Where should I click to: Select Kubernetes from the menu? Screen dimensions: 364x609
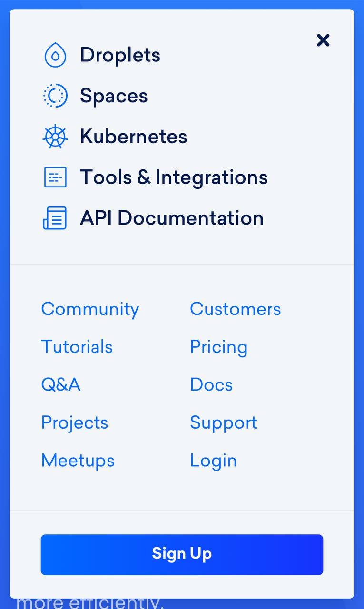click(x=133, y=137)
